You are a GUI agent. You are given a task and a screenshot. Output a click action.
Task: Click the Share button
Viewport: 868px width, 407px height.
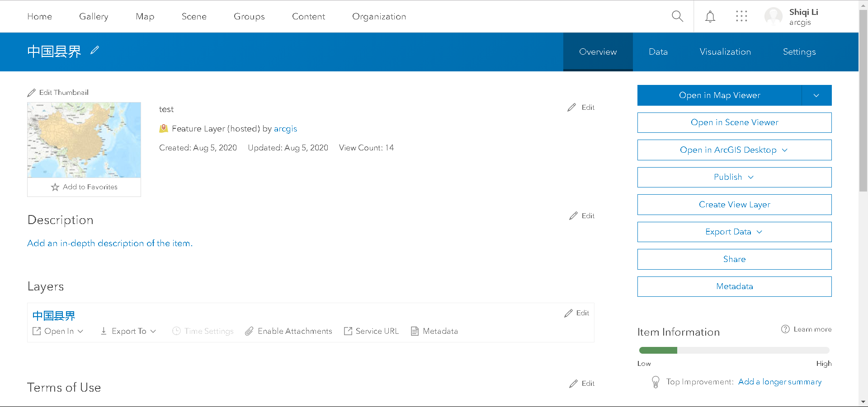[735, 259]
